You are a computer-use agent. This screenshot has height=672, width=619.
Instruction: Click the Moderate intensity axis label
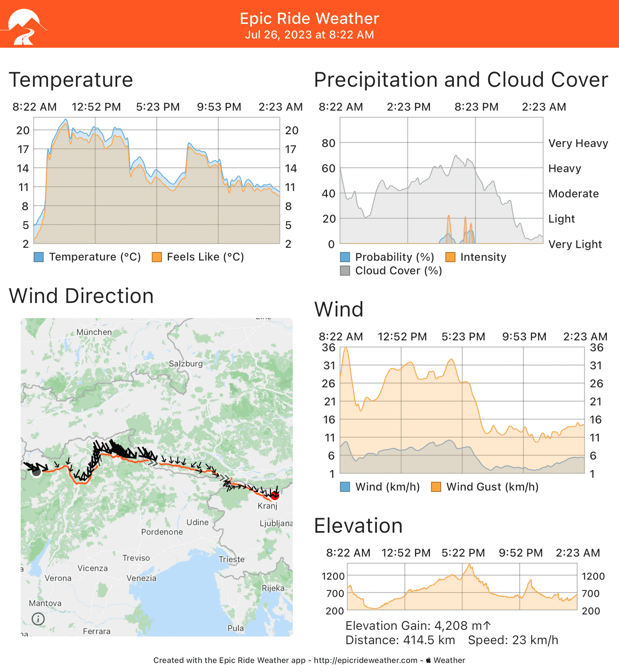tap(574, 194)
